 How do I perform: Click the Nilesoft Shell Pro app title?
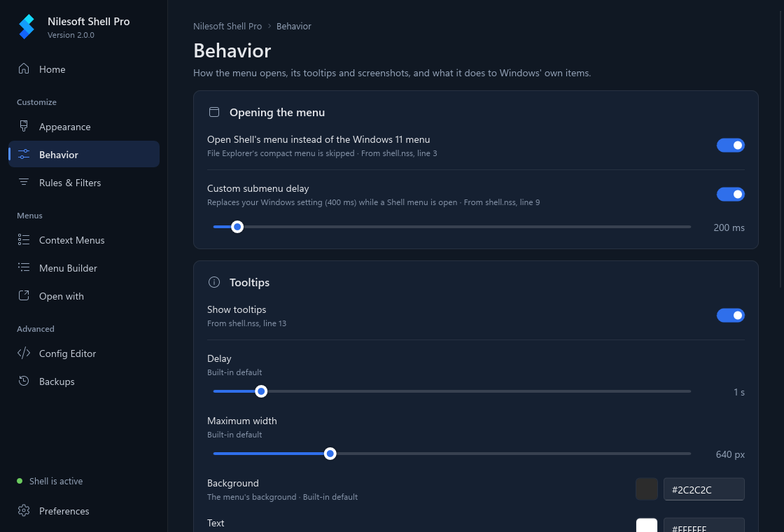[x=88, y=22]
